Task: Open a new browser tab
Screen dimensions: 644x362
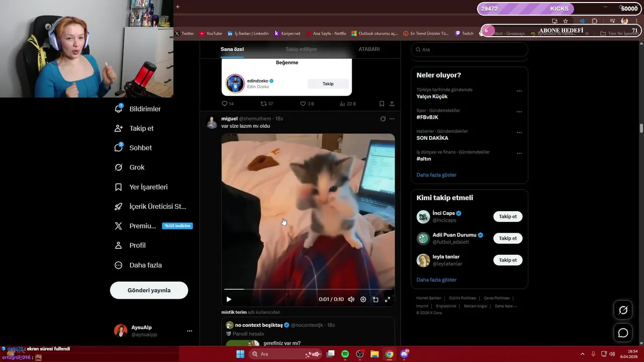Action: click(178, 7)
